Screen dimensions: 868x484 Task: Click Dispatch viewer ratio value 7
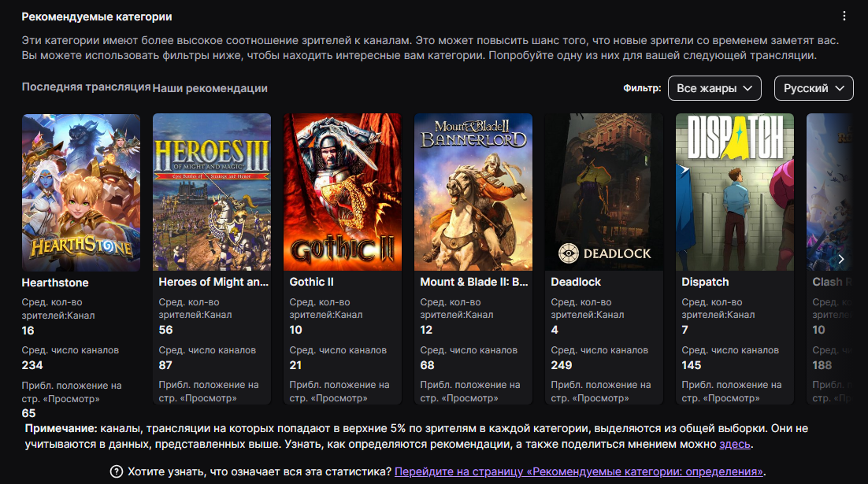coord(684,331)
